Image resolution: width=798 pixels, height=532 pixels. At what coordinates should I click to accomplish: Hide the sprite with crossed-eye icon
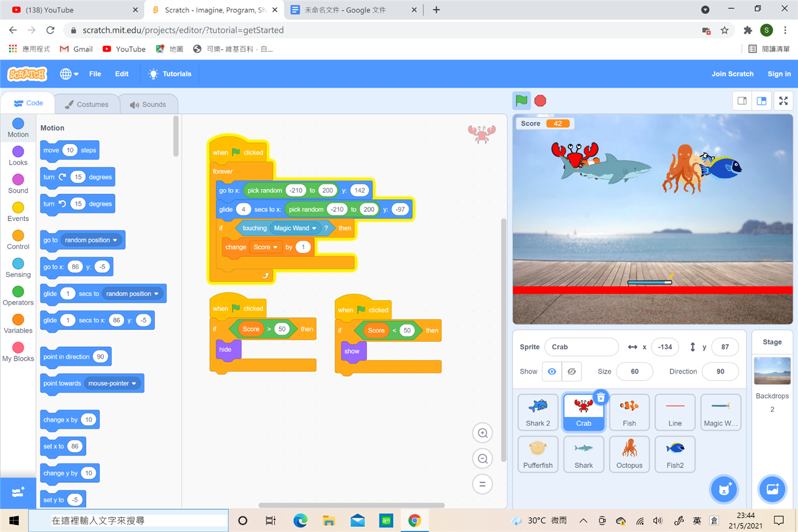click(572, 371)
